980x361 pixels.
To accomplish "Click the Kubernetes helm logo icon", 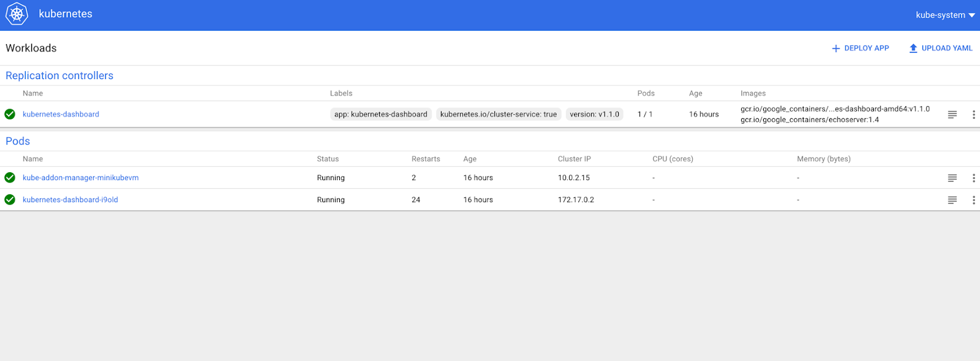I will (17, 14).
